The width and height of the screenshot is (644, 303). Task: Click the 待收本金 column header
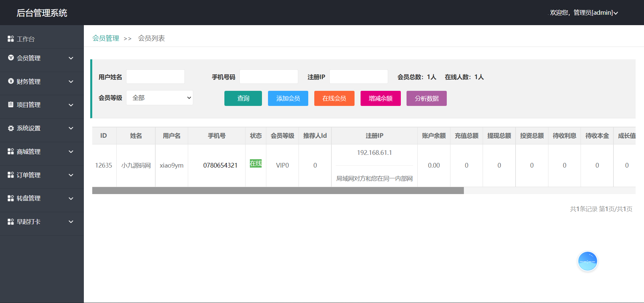(597, 136)
